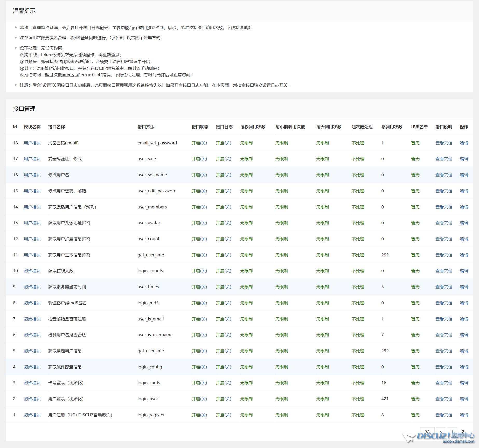The width and height of the screenshot is (479, 448).
Task: Click 编辑 in user_count row
Action: [x=464, y=239]
